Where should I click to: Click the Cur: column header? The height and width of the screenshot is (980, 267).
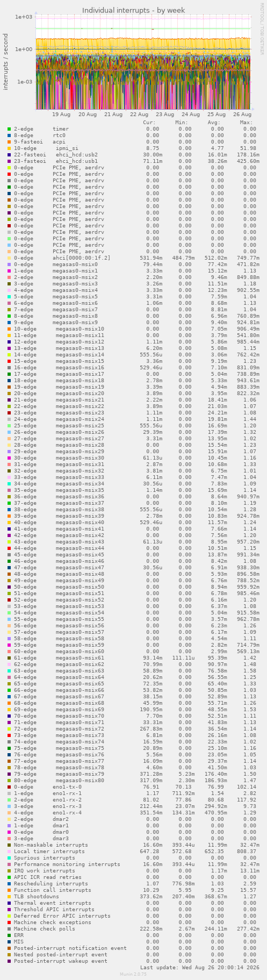(149, 123)
